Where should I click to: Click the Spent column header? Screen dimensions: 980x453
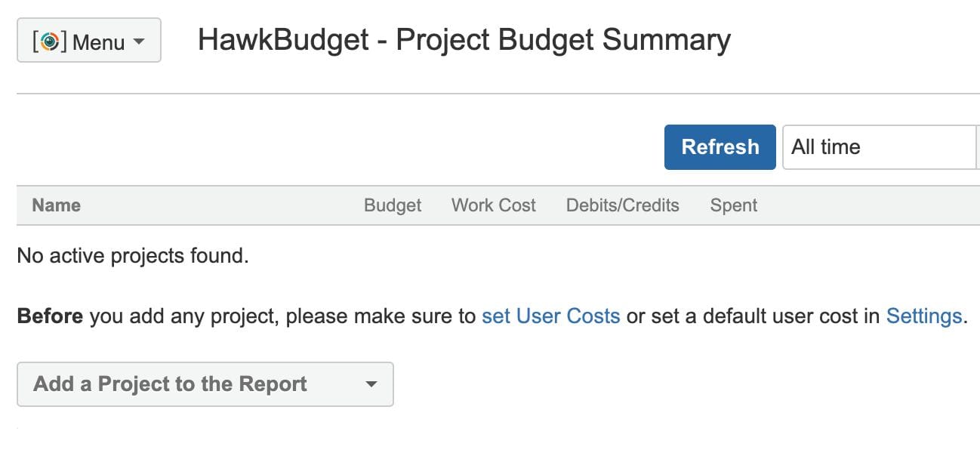click(733, 205)
